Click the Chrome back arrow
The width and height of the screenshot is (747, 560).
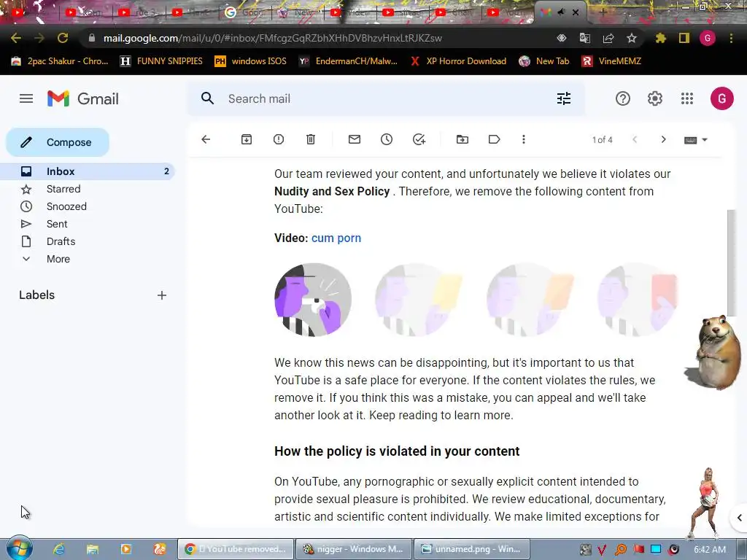(x=16, y=38)
